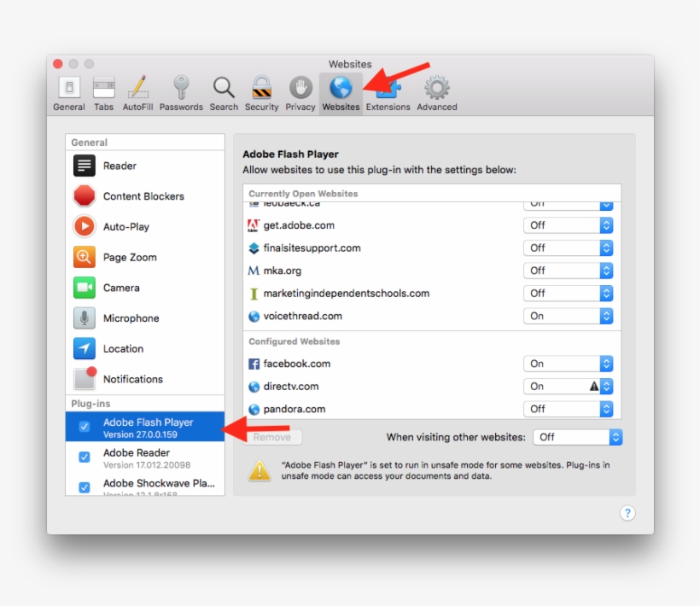
Task: Open the directv.com On dropdown
Action: coord(568,387)
